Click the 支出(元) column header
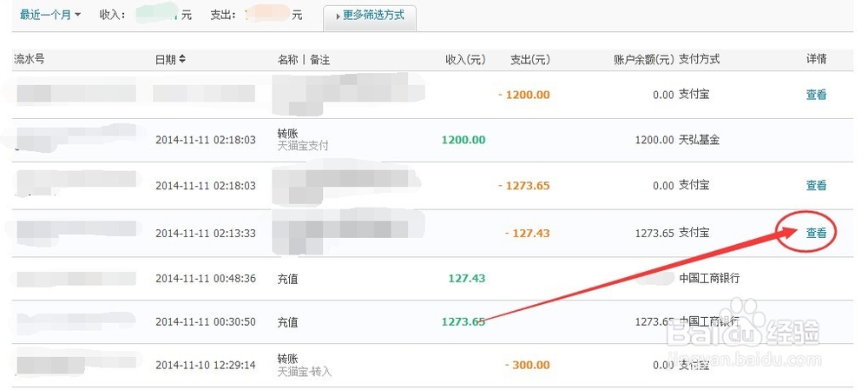 [x=530, y=59]
